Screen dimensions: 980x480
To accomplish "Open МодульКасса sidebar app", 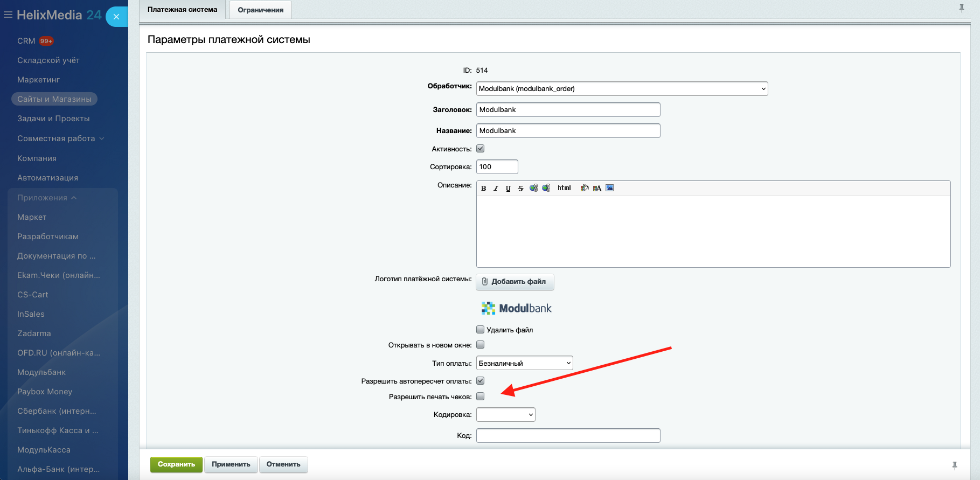I will [44, 450].
